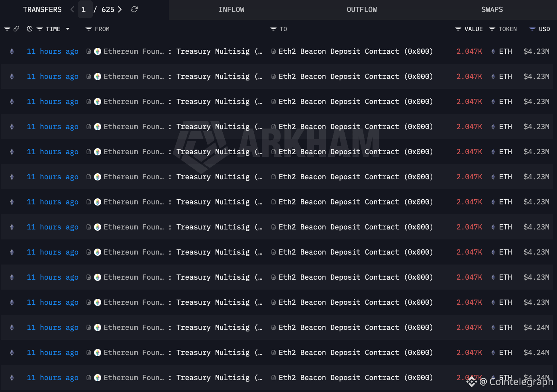Click the ETH token icon on the first row
The width and height of the screenshot is (557, 392).
click(493, 51)
